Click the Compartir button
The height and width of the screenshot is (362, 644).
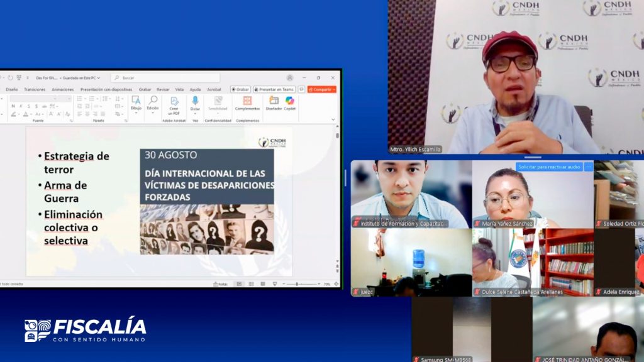click(321, 89)
